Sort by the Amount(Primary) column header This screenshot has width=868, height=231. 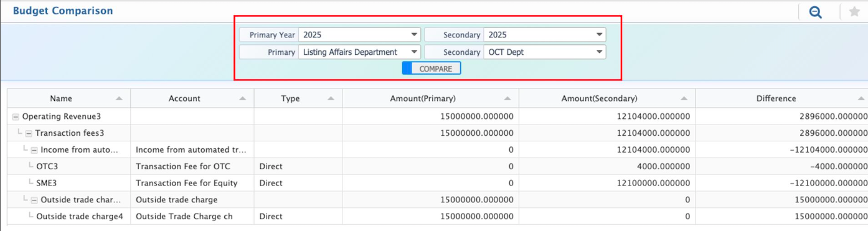pos(430,98)
